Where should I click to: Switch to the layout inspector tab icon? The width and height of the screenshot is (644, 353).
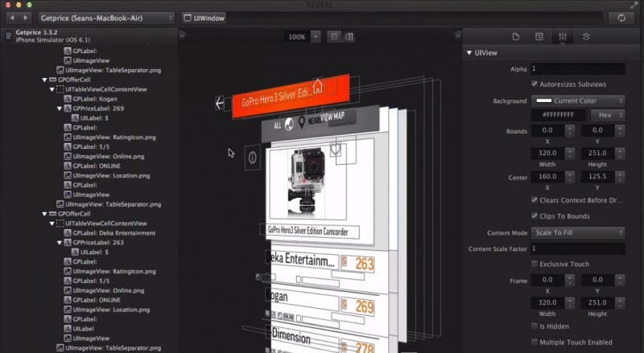coord(539,36)
